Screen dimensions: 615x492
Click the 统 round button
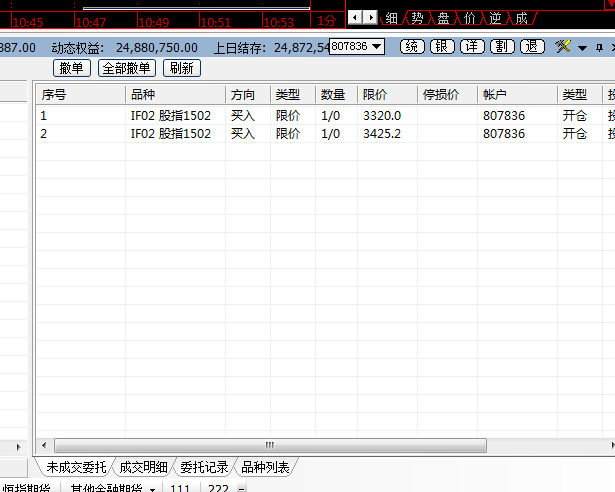[411, 47]
